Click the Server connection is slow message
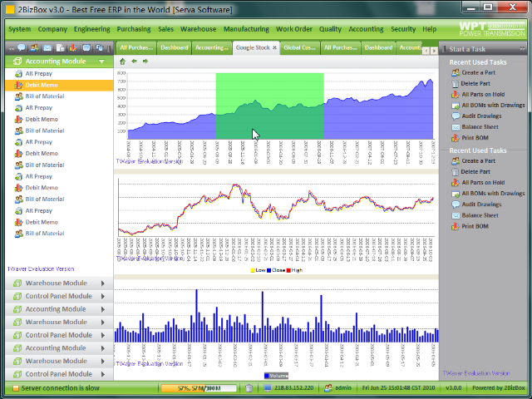This screenshot has width=532, height=399. [61, 388]
